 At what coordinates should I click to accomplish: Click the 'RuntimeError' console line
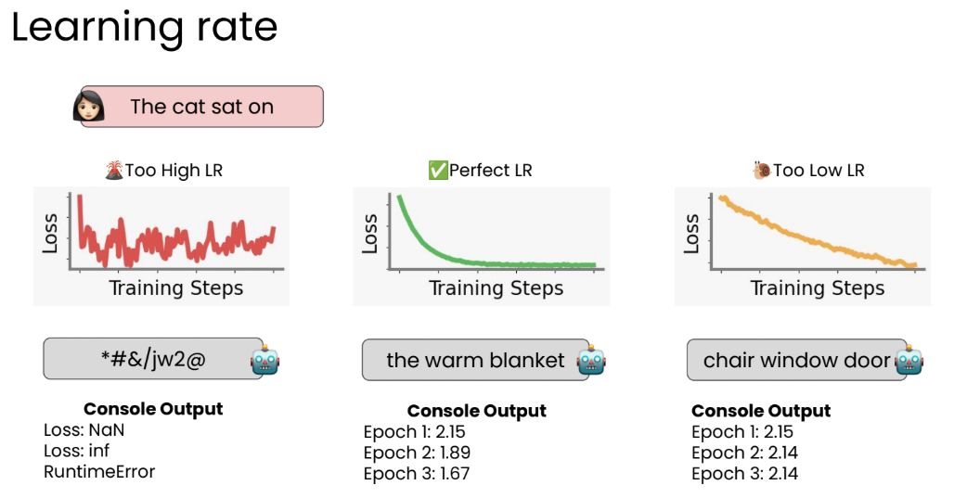tap(99, 471)
